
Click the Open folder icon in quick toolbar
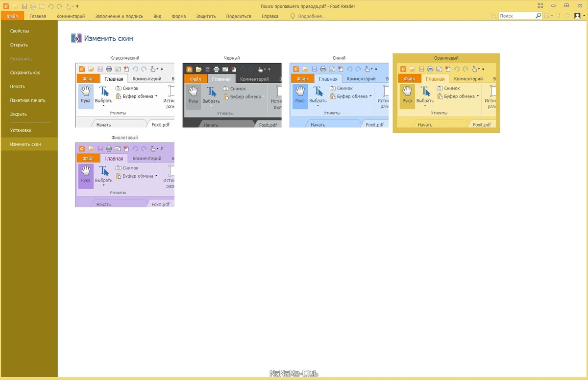tap(15, 6)
